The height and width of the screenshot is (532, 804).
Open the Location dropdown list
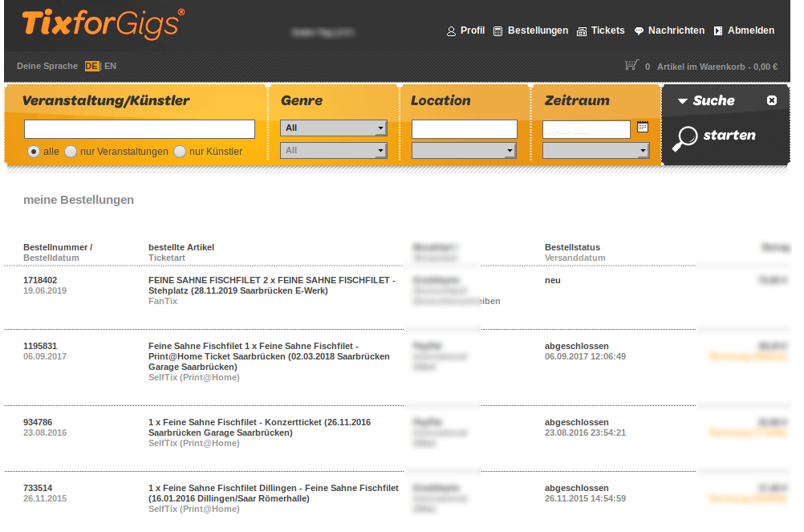464,151
